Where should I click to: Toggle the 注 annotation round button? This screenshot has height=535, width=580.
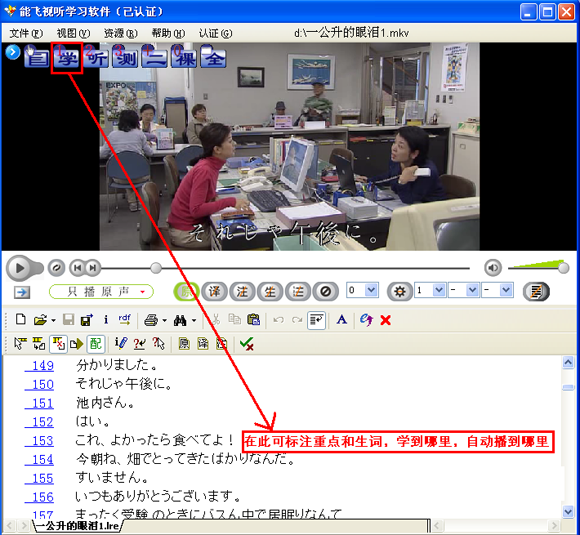242,292
